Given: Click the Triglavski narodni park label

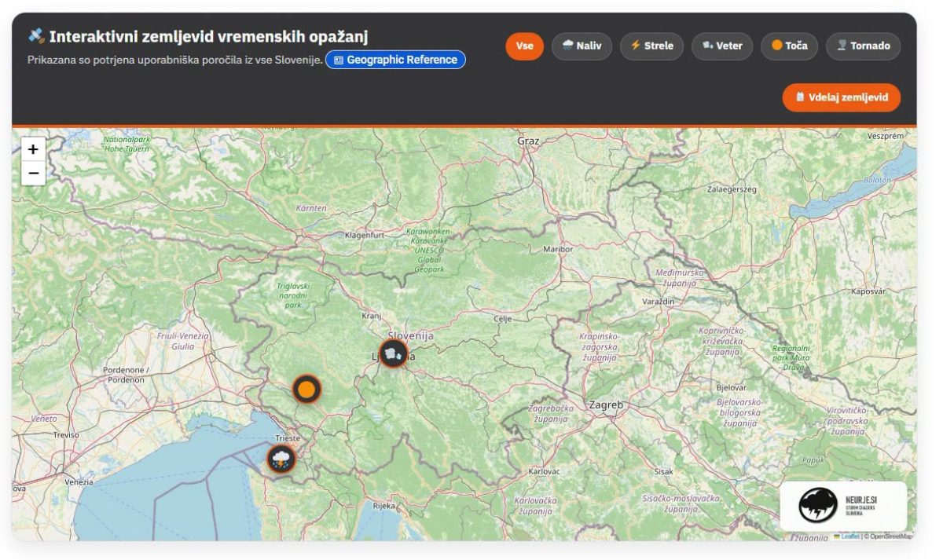Looking at the screenshot, I should tap(294, 296).
